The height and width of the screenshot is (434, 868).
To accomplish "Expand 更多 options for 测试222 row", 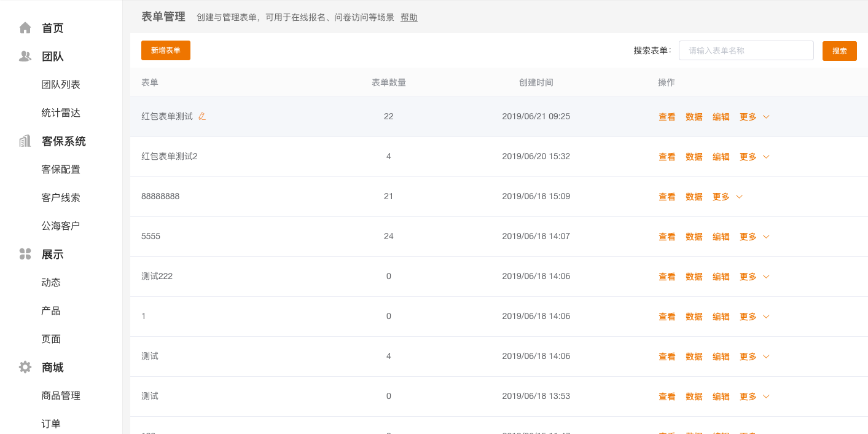I will [754, 277].
